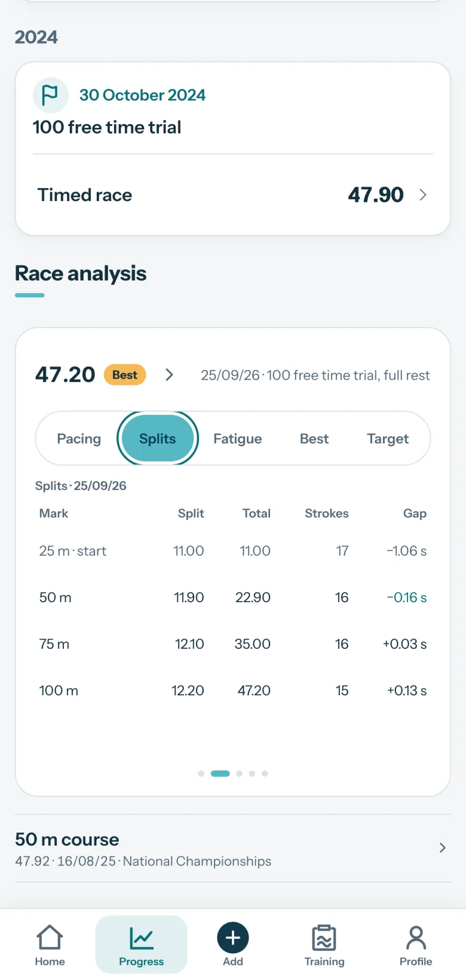Open chevron next to Best badge

point(170,375)
